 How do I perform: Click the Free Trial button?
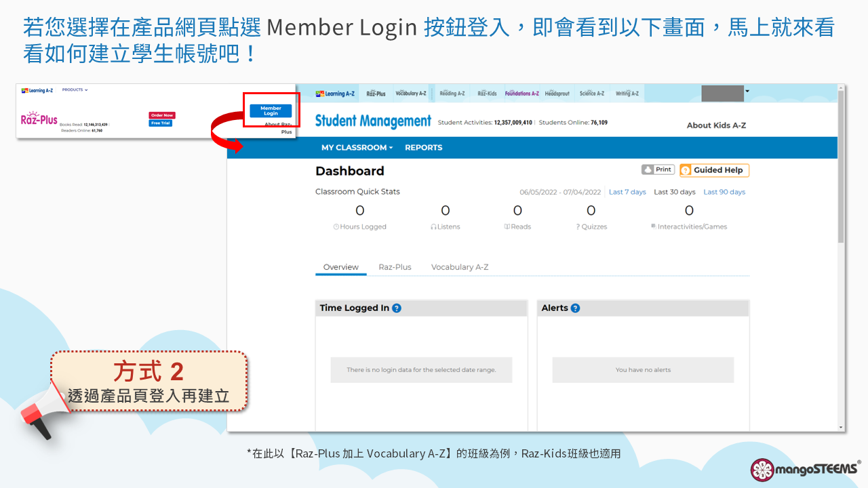pyautogui.click(x=160, y=123)
